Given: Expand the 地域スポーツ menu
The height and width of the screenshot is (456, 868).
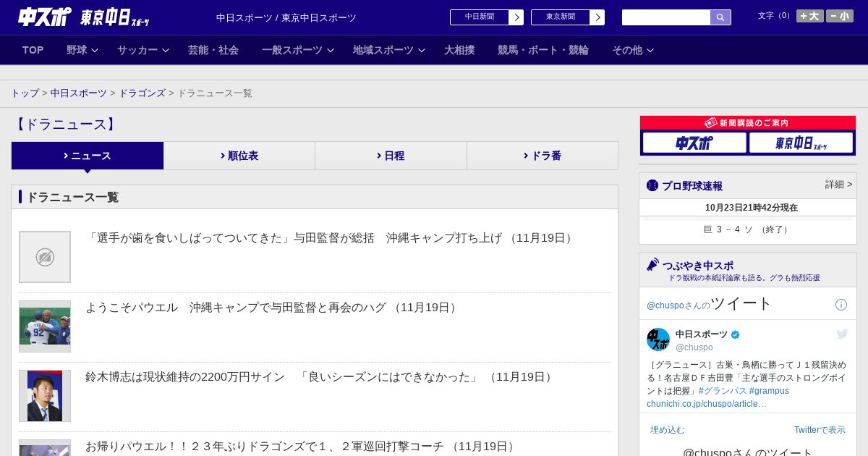Looking at the screenshot, I should (389, 50).
